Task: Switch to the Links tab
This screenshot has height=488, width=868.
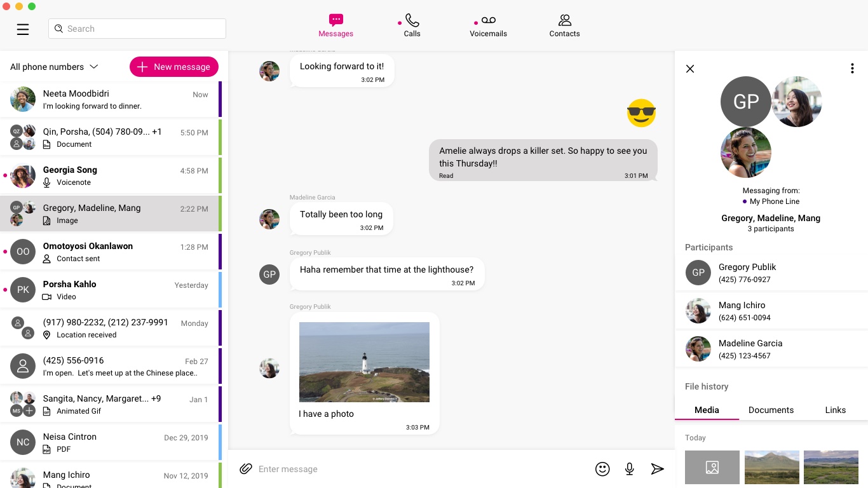Action: 835,410
